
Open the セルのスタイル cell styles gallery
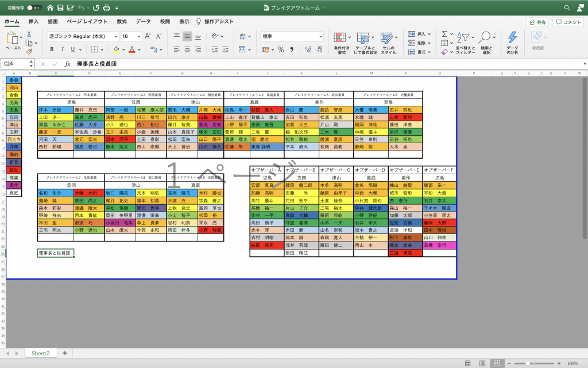pyautogui.click(x=389, y=43)
